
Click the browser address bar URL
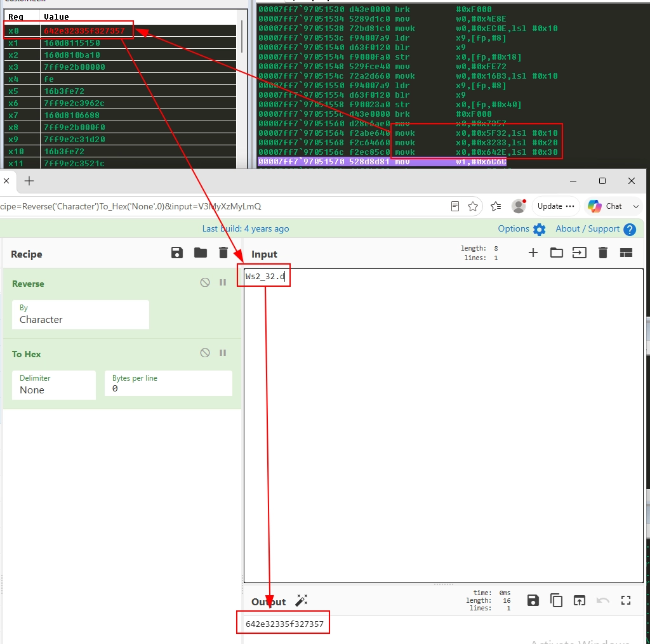point(131,206)
